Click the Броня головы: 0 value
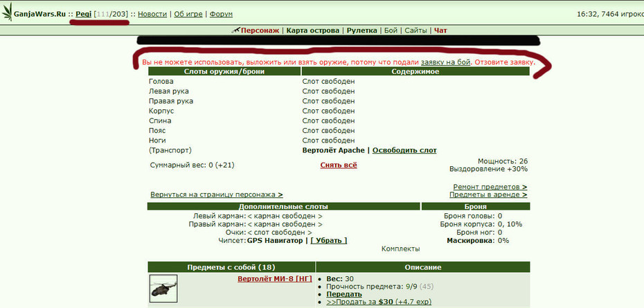This screenshot has height=308, width=644. (x=473, y=216)
